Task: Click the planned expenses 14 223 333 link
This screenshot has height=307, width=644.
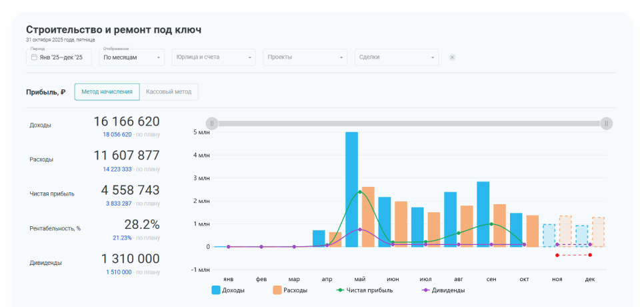Action: coord(117,169)
